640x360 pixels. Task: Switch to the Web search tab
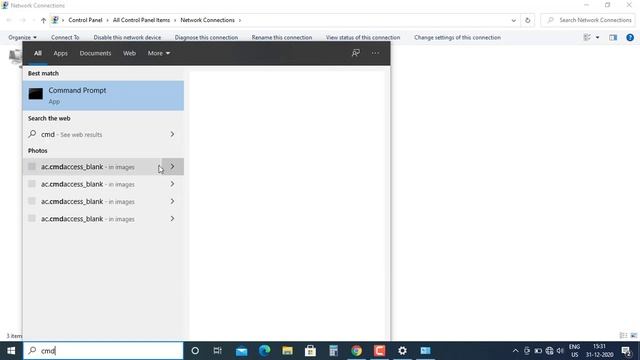[x=129, y=53]
